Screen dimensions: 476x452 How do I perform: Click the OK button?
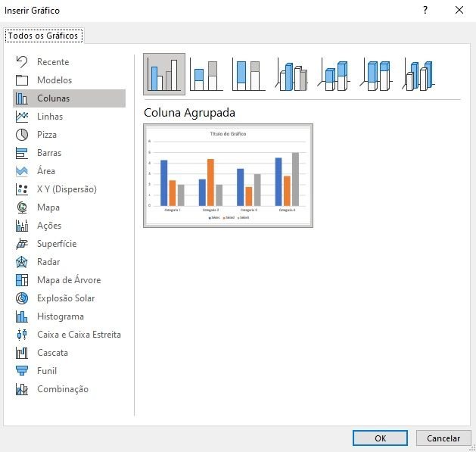click(x=380, y=438)
